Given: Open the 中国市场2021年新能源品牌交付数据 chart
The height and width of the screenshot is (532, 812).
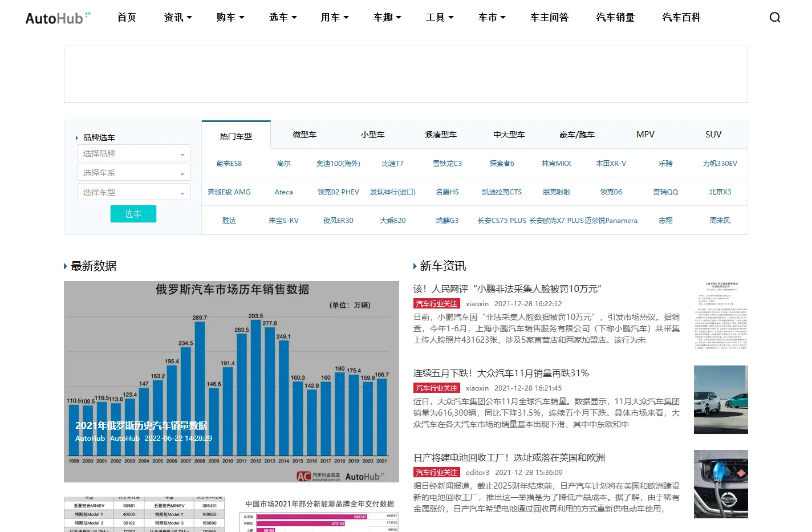Looking at the screenshot, I should click(x=319, y=514).
